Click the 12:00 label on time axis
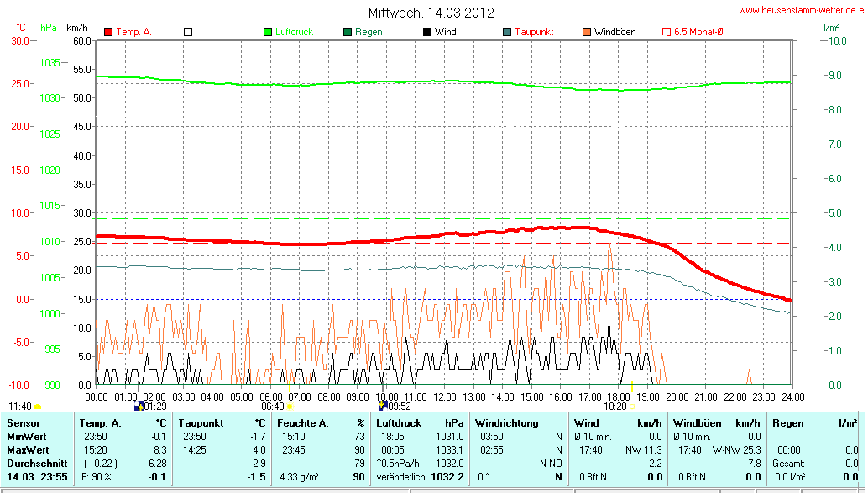This screenshot has width=868, height=493. 444,396
